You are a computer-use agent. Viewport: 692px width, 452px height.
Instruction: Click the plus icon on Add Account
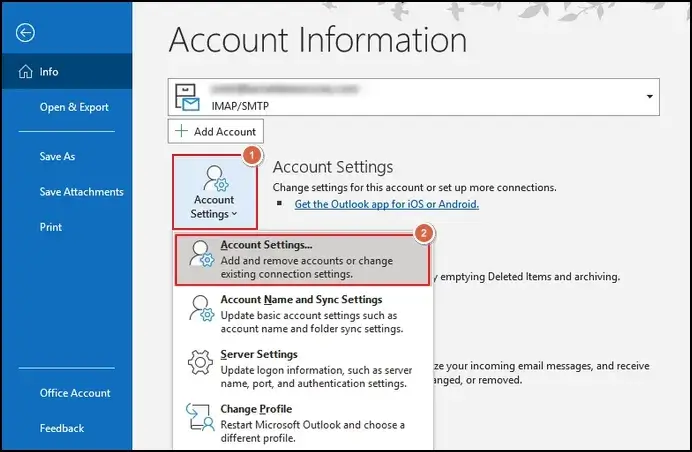click(181, 131)
